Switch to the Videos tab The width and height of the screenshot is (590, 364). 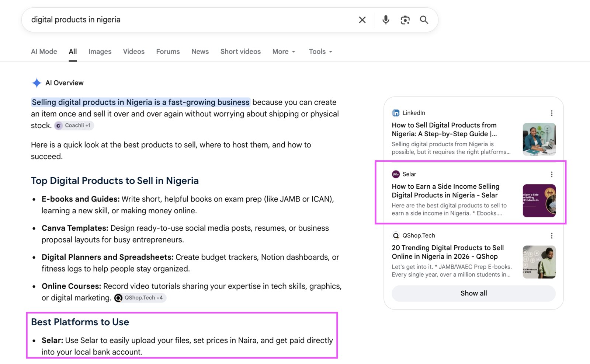(133, 52)
